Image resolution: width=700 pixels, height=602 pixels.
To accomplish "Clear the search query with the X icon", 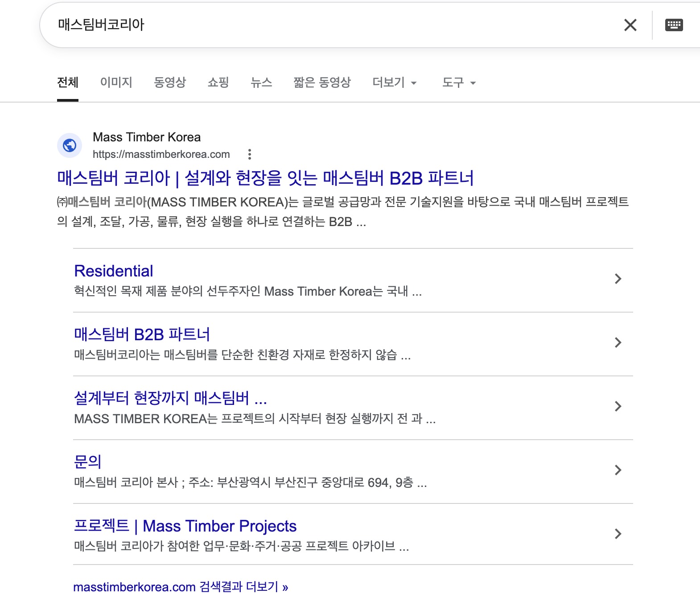I will pyautogui.click(x=630, y=25).
